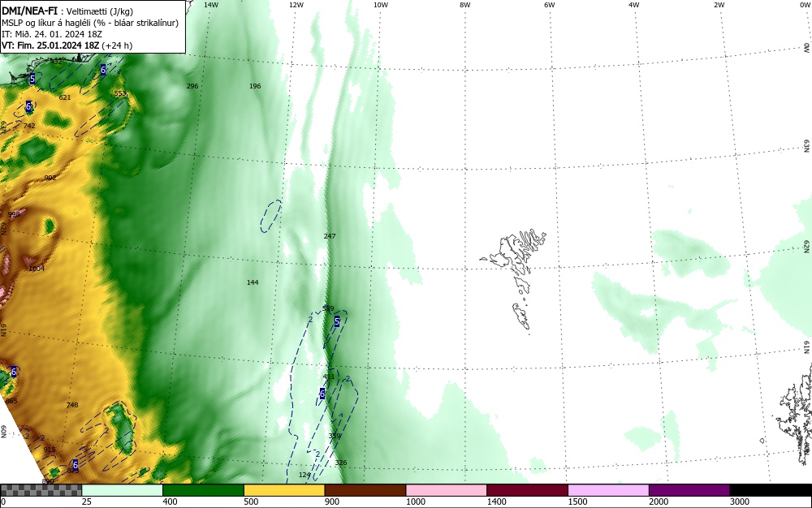The width and height of the screenshot is (812, 508).
Task: Select the map value 621
Action: 65,97
